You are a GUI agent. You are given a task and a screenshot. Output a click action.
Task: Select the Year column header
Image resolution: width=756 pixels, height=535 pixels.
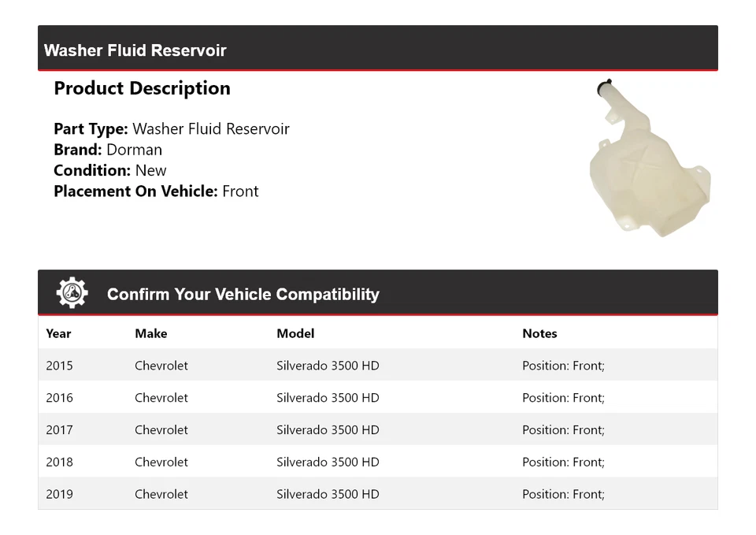pyautogui.click(x=58, y=333)
